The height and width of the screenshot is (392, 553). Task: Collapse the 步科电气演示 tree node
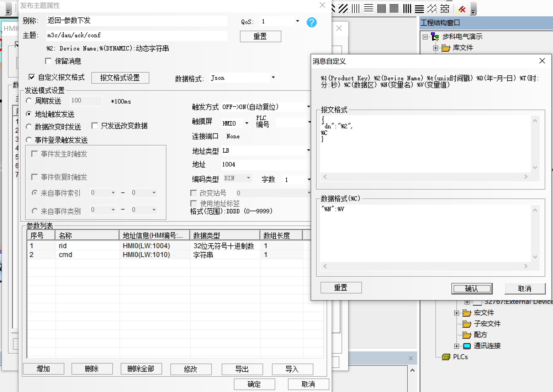[x=425, y=37]
